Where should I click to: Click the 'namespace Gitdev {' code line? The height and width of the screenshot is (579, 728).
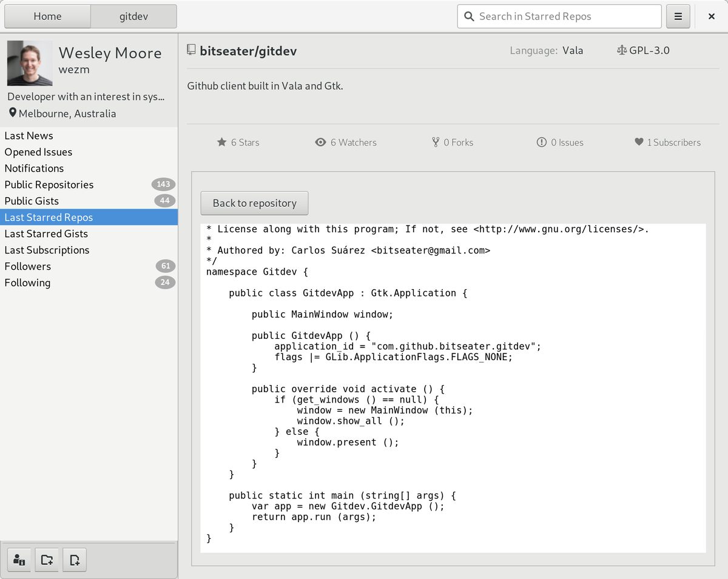[257, 272]
